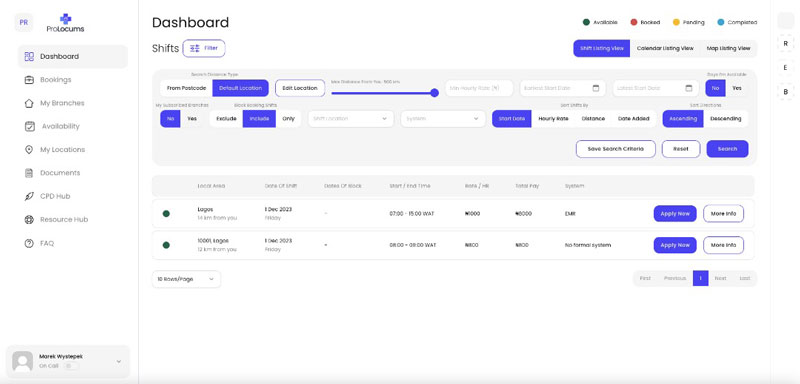The image size is (800, 384).
Task: Click the Min Hourly Rate input field
Action: [479, 88]
